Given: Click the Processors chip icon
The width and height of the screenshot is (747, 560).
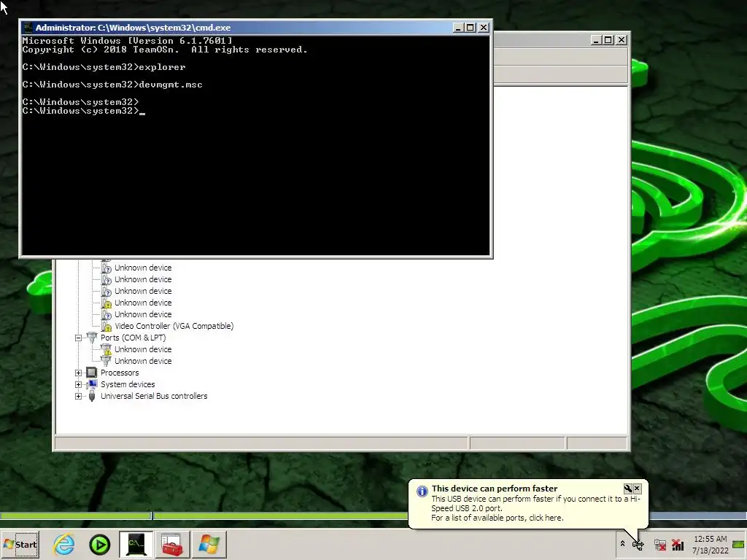Looking at the screenshot, I should point(91,373).
